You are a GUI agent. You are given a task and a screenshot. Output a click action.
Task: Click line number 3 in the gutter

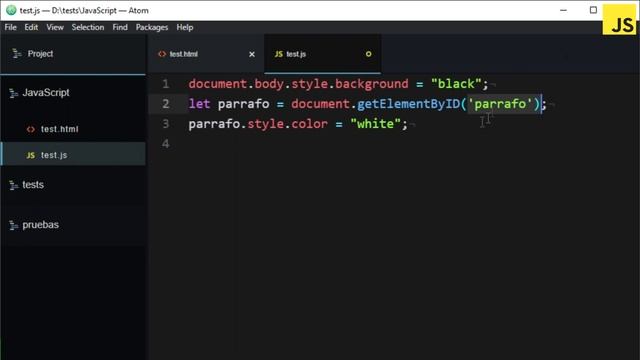pyautogui.click(x=165, y=124)
